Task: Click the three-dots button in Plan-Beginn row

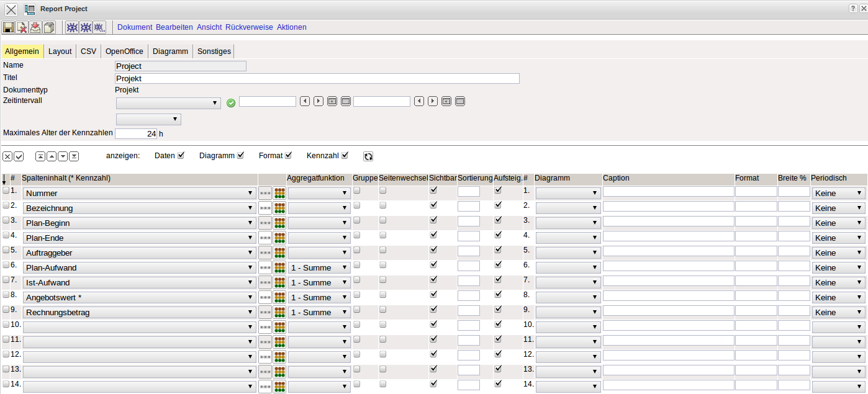Action: 265,223
